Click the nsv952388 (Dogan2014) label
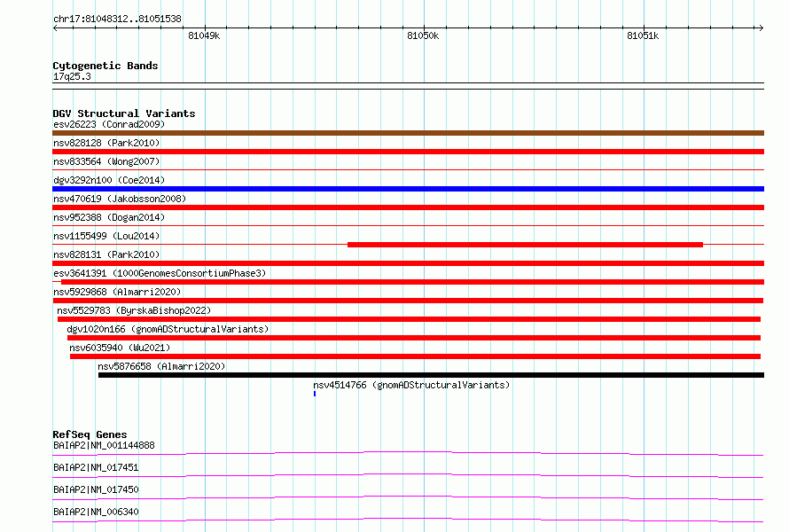This screenshot has width=789, height=532. [109, 217]
